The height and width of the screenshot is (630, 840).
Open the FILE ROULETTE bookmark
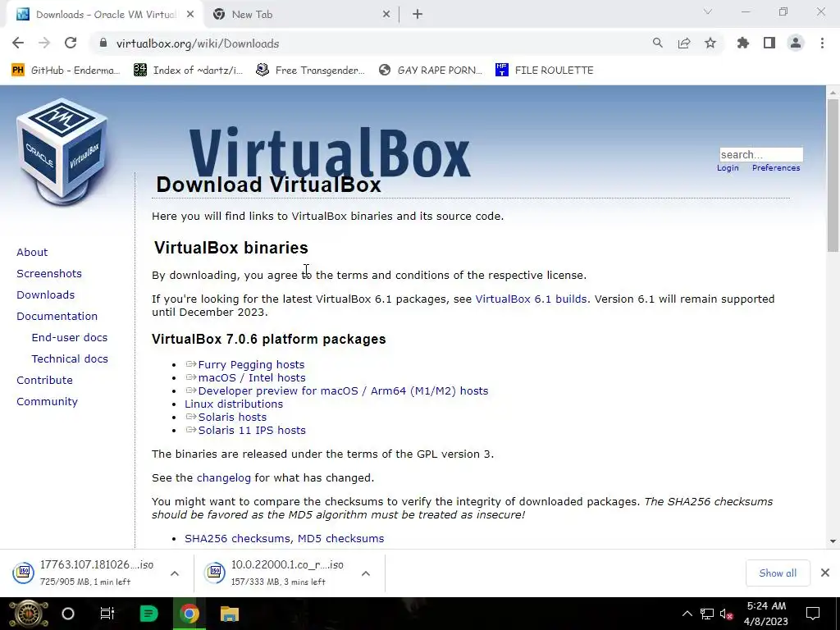[x=545, y=71]
